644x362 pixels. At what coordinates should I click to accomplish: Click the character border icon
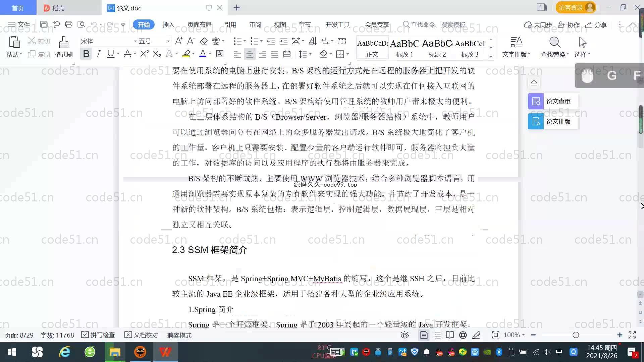click(x=220, y=54)
